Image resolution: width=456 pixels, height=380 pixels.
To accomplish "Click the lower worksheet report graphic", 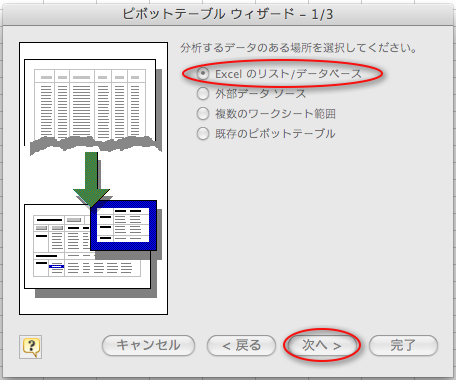I will [87, 247].
